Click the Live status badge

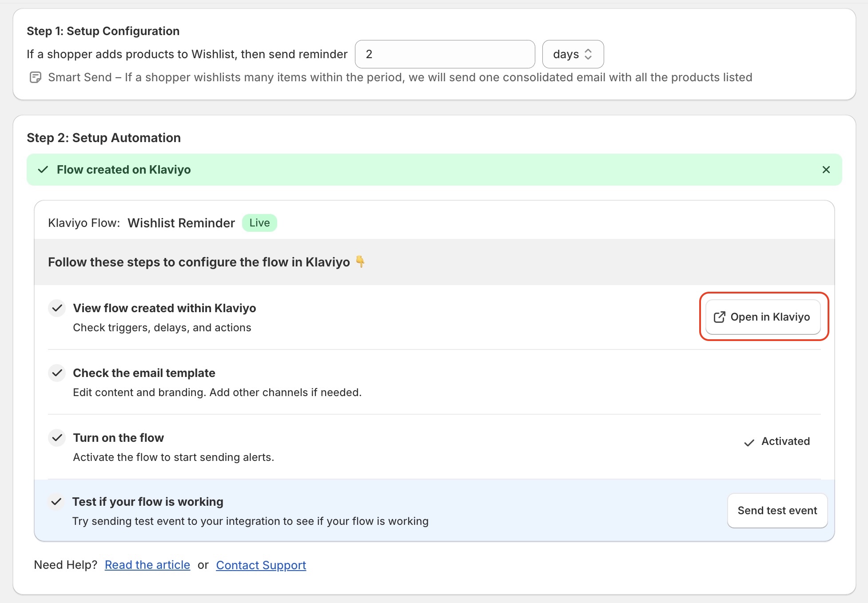pos(259,223)
